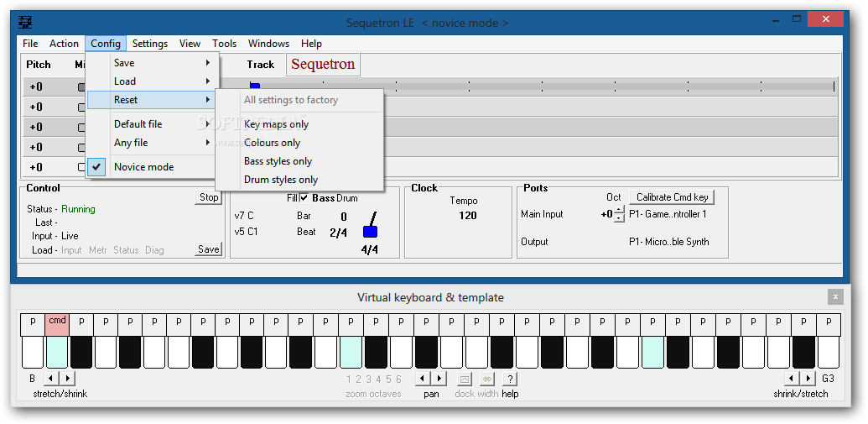Decrease the Main Input octave with down stepper
Image resolution: width=868 pixels, height=424 pixels.
point(619,217)
